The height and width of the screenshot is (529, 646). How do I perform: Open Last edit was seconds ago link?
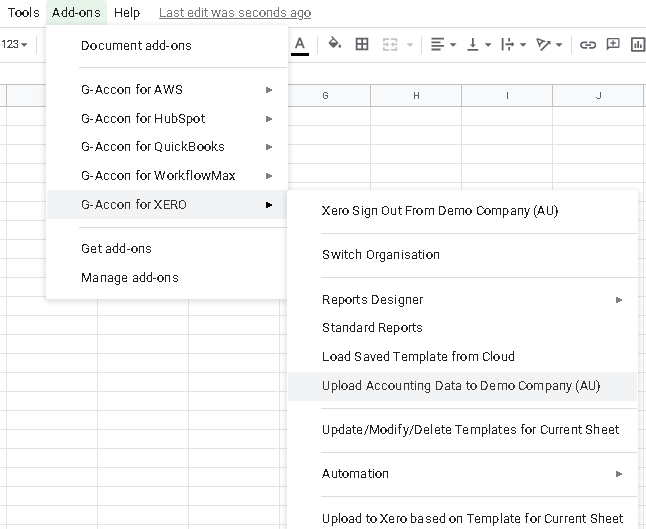click(x=235, y=13)
